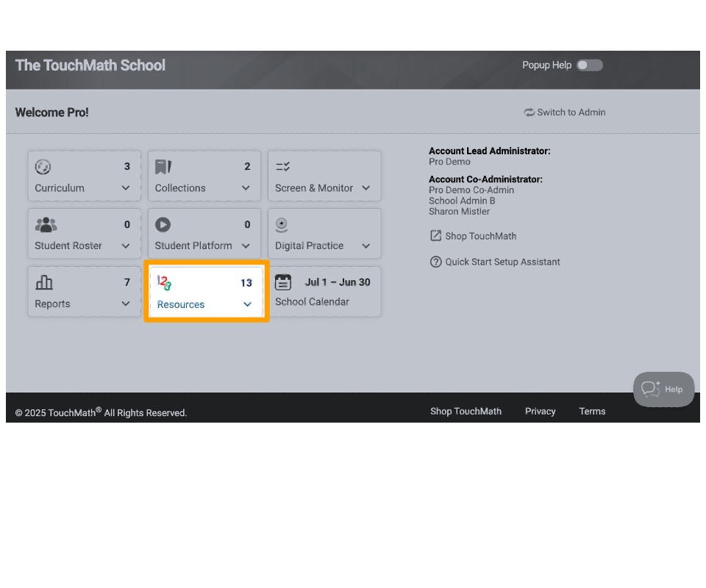The width and height of the screenshot is (706, 588).
Task: Open the Curriculum card label
Action: 60,188
